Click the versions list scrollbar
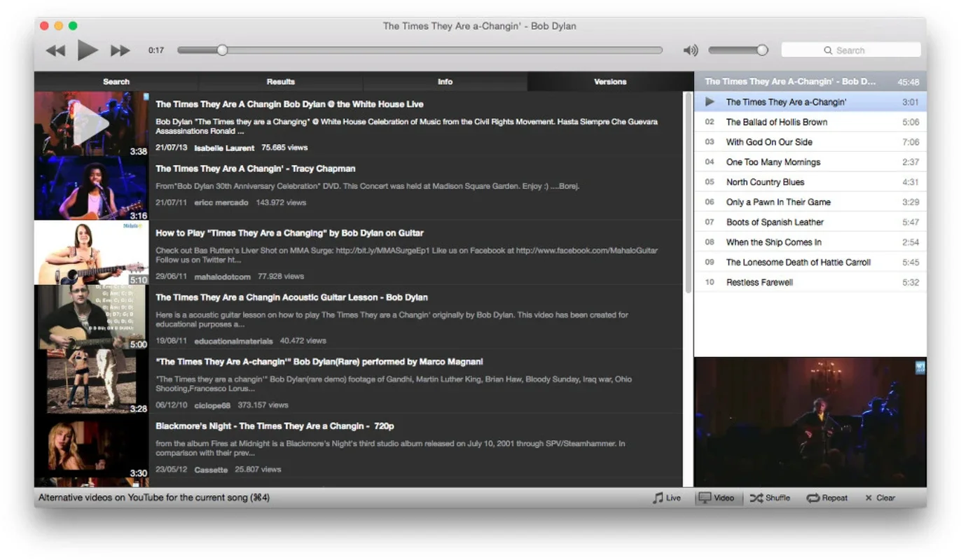This screenshot has height=560, width=961. (x=688, y=192)
